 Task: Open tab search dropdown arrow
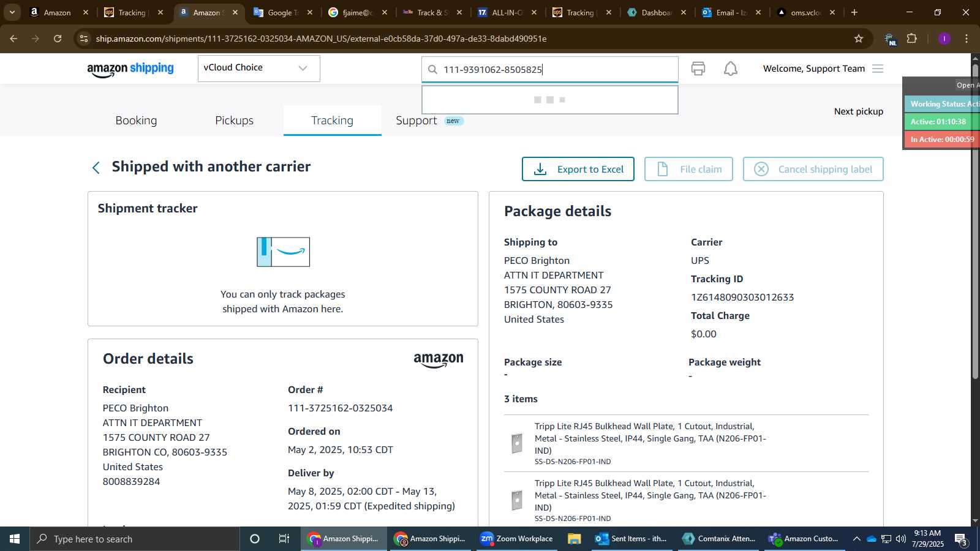click(x=12, y=12)
